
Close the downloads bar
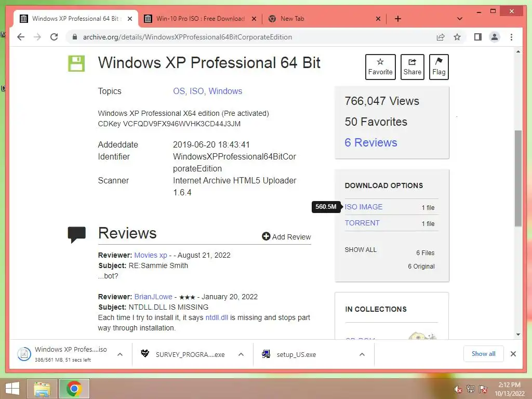(513, 354)
